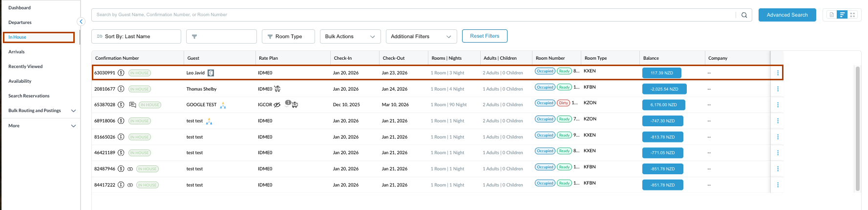Switch to the list view toggle
Viewport: 868px width, 210px height.
842,15
